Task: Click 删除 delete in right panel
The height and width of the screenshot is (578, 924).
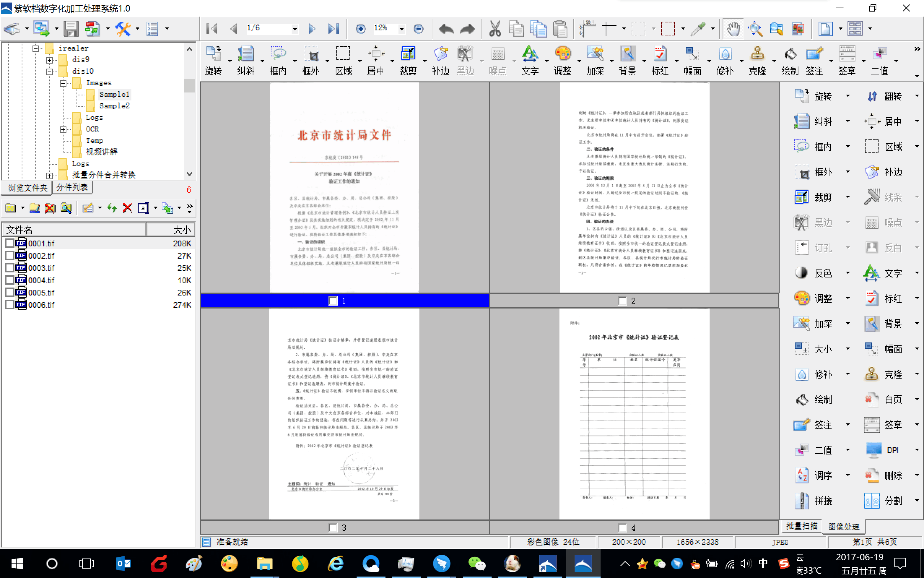Action: [884, 475]
